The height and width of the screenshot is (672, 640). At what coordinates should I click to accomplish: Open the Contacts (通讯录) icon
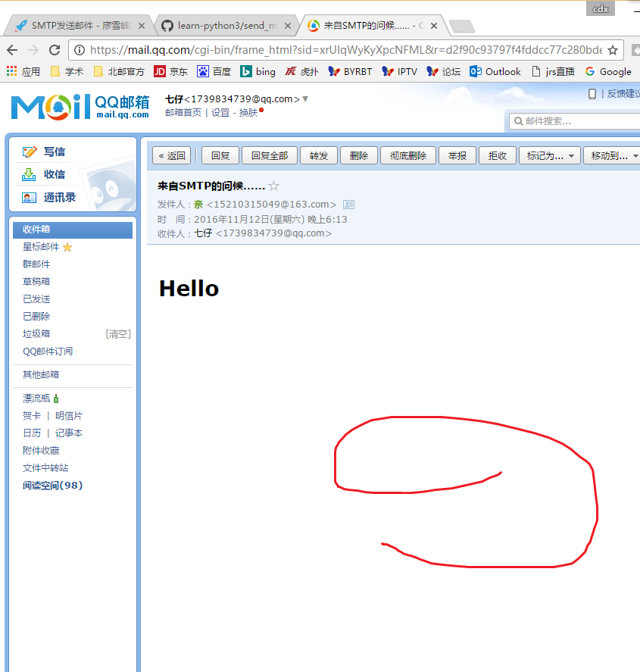click(x=30, y=198)
